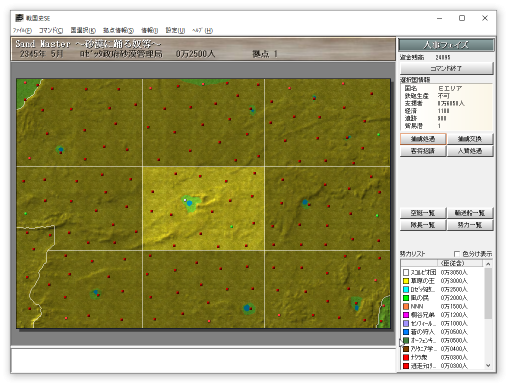Click the 臣従含 column header

453,263
